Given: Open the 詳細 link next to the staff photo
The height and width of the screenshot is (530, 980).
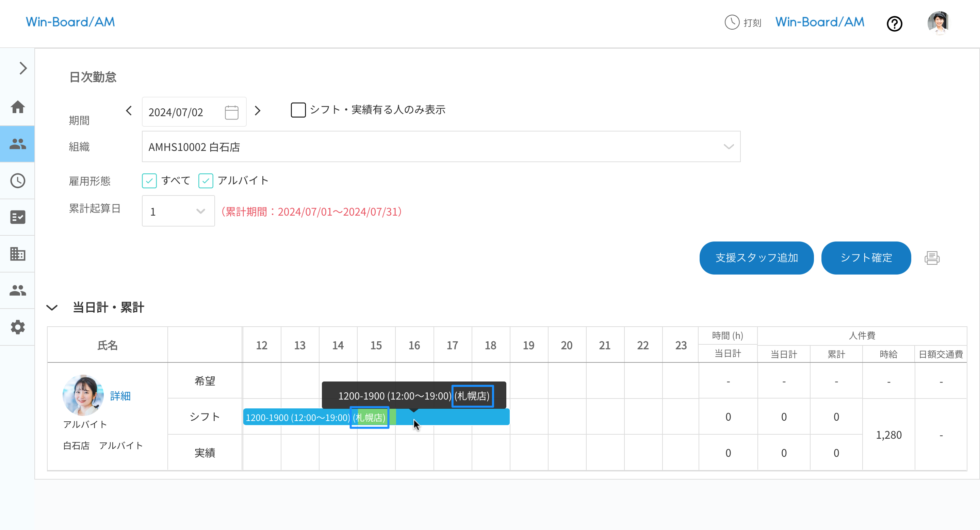Looking at the screenshot, I should coord(120,396).
